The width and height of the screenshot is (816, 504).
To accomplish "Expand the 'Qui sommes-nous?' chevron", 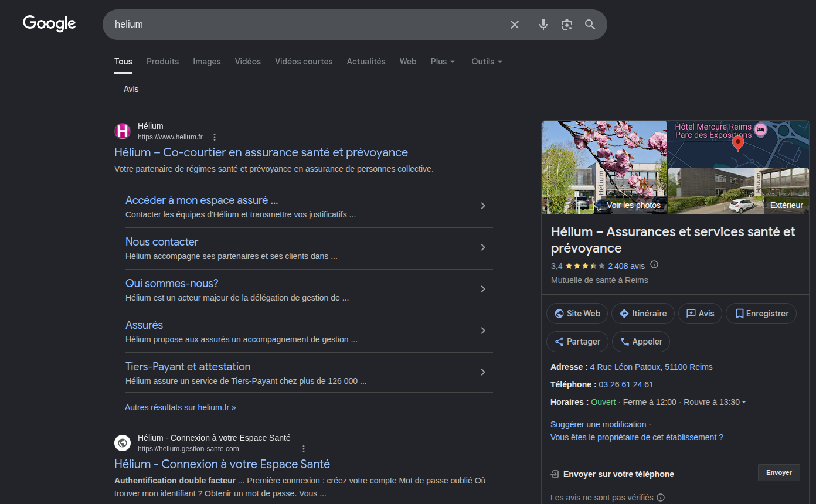I will coord(483,289).
